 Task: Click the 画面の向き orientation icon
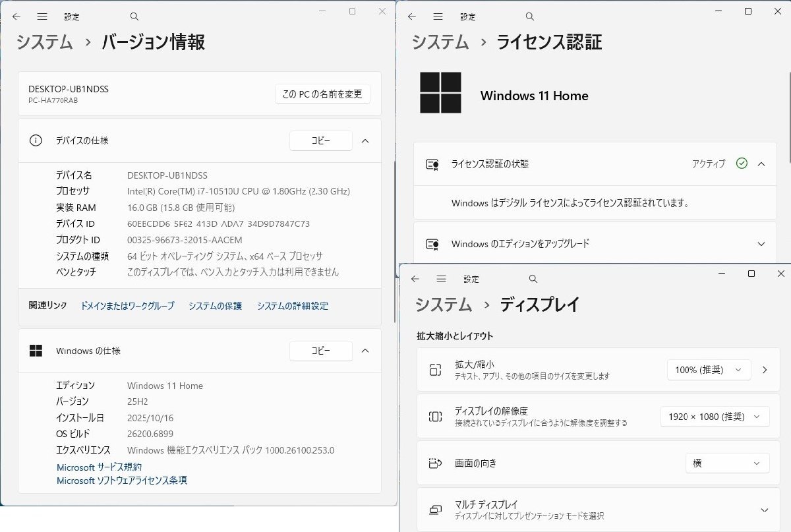[435, 463]
